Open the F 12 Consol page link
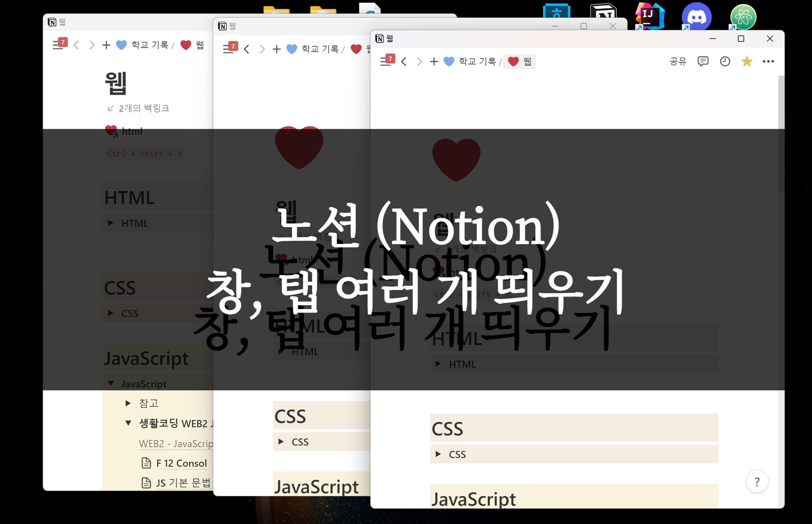Screen dimensions: 812x524 point(181,463)
